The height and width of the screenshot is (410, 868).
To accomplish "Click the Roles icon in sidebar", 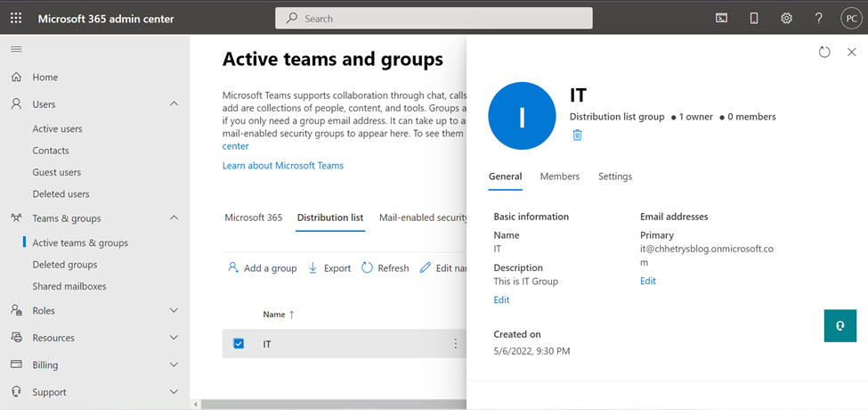I will pyautogui.click(x=17, y=310).
